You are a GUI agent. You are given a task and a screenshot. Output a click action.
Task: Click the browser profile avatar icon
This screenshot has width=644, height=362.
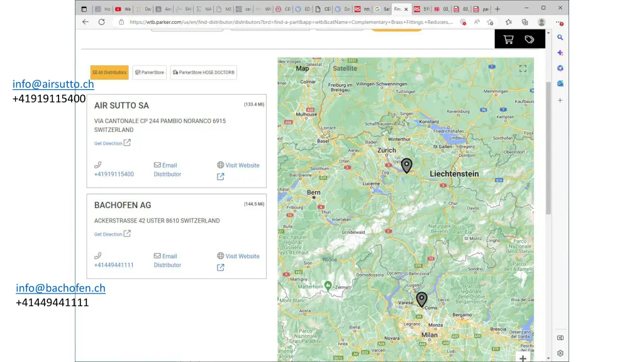[x=541, y=22]
